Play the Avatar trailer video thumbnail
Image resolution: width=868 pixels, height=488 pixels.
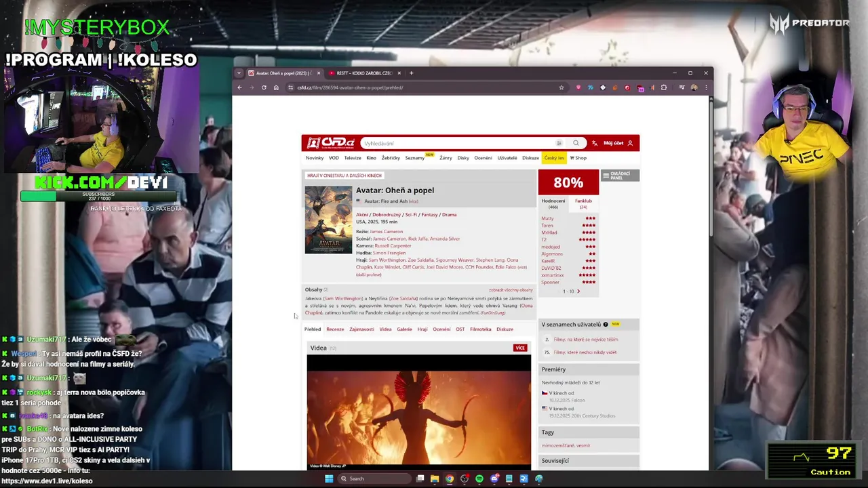coord(419,411)
